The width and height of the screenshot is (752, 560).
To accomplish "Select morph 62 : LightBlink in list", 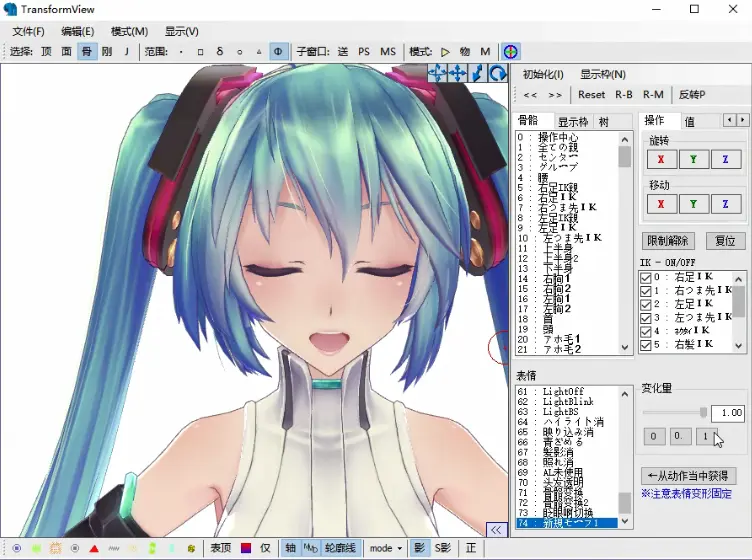I will coord(566,402).
